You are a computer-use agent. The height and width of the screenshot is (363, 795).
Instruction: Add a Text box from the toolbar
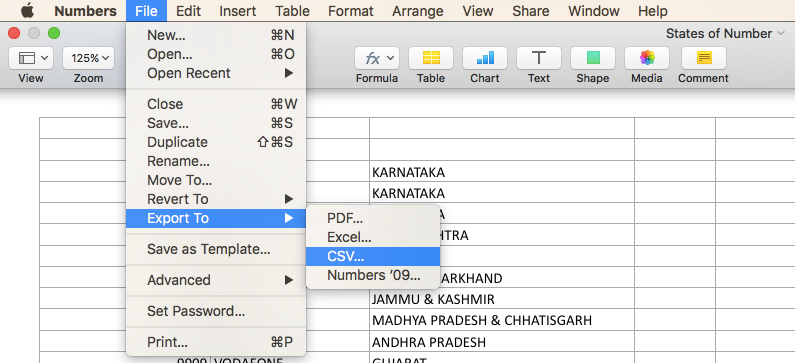pos(538,58)
